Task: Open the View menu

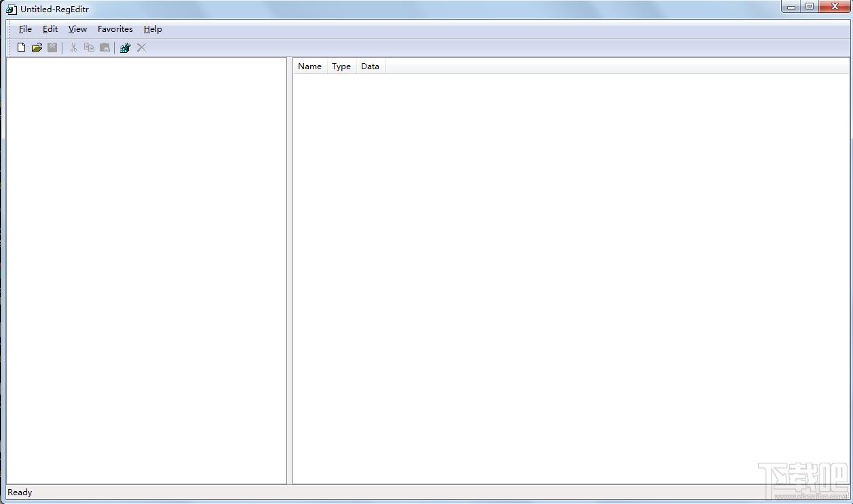Action: click(x=77, y=28)
